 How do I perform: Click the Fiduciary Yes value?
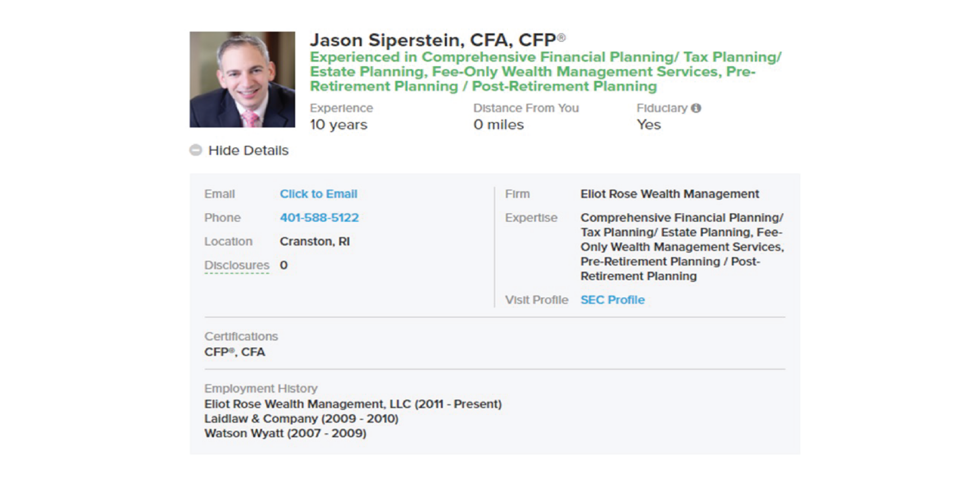648,124
